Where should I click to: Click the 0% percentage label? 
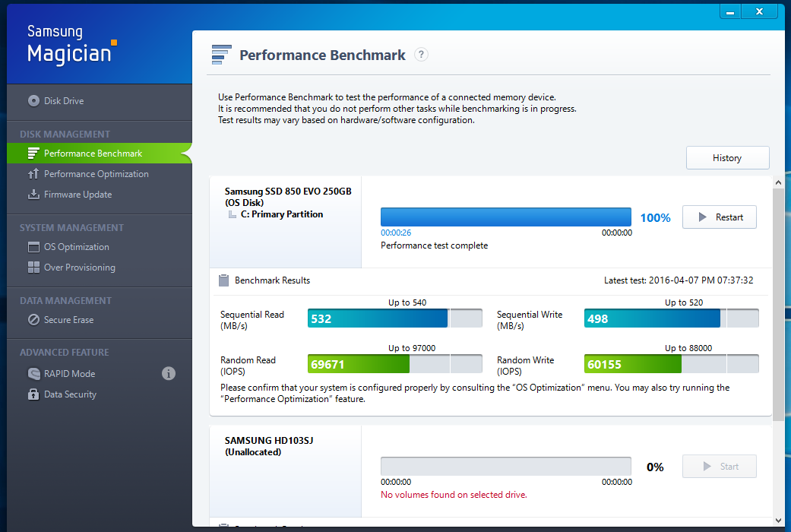tap(655, 467)
